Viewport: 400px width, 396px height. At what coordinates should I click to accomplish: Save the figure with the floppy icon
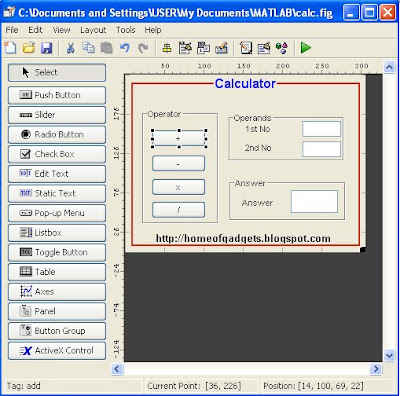coord(47,48)
